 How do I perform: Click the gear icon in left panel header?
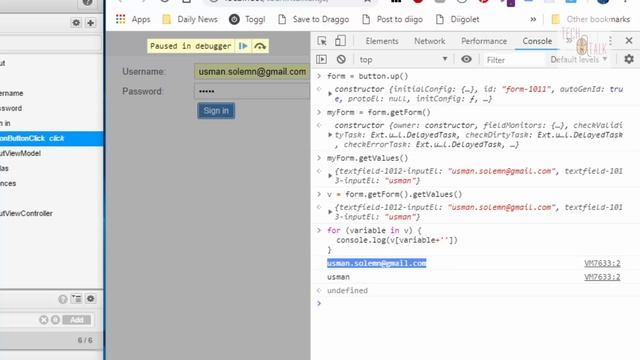(76, 22)
